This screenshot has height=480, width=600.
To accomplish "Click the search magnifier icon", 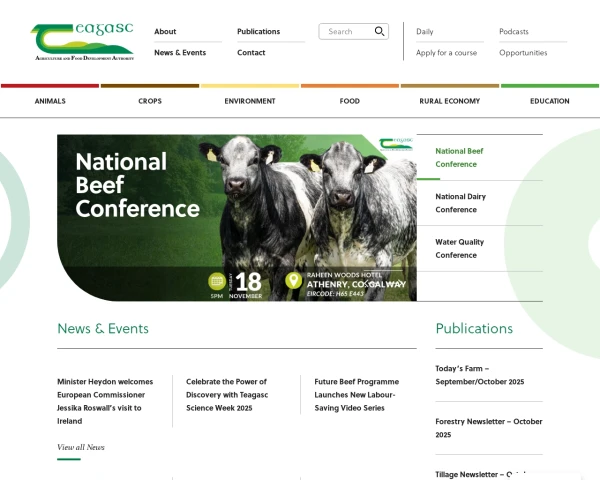I will click(379, 31).
